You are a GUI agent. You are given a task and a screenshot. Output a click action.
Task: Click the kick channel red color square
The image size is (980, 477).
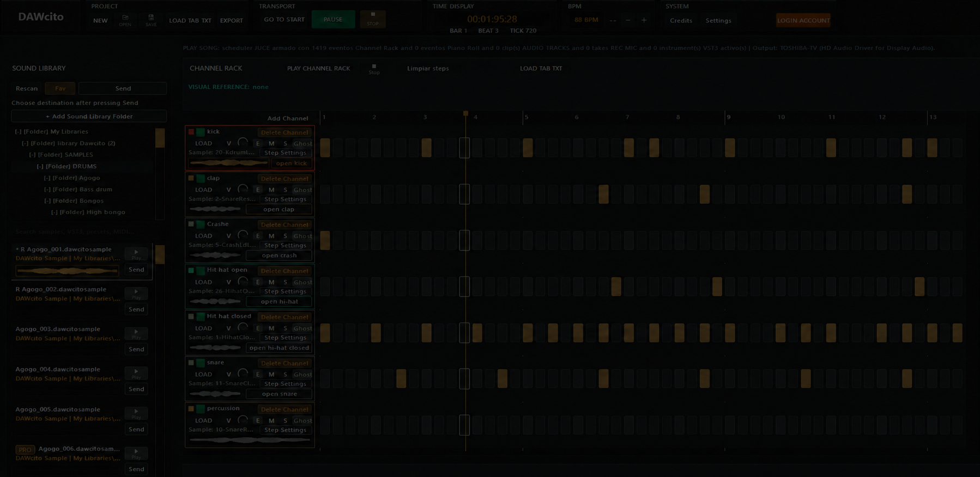[191, 131]
